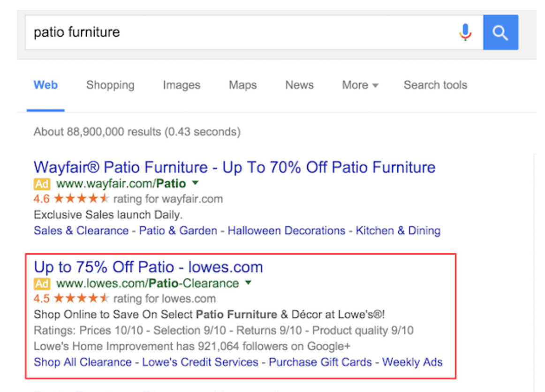Visit the Patio & Garden sitelink
The width and height of the screenshot is (545, 392).
pyautogui.click(x=178, y=231)
